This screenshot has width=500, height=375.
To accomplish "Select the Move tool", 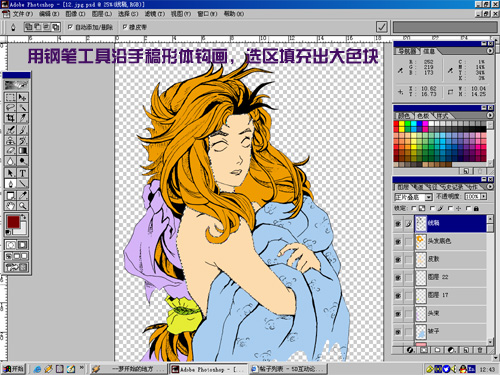I will click(x=22, y=97).
